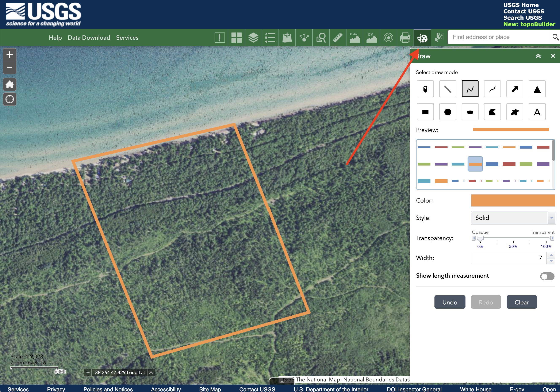560x392 pixels.
Task: Click Undo last drawn shape
Action: click(x=450, y=302)
